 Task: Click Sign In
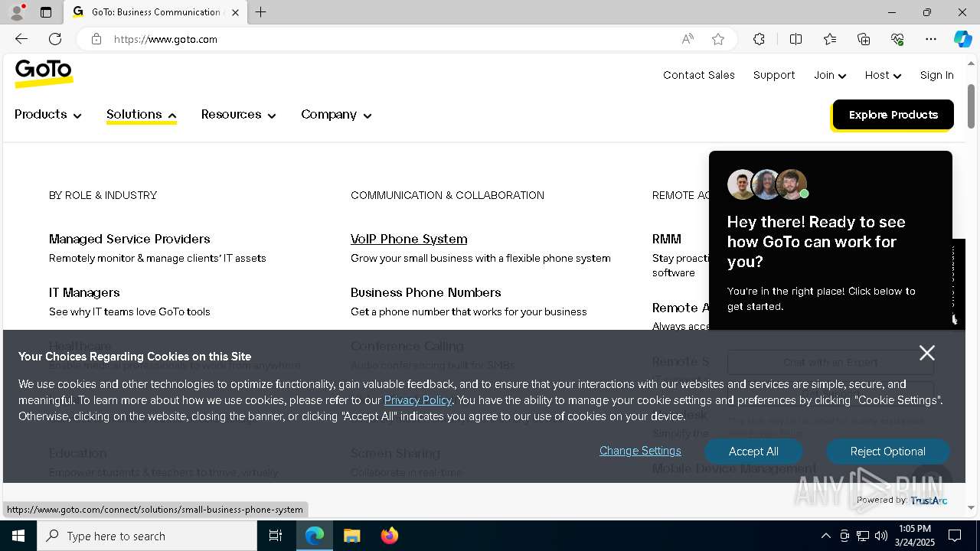coord(936,75)
